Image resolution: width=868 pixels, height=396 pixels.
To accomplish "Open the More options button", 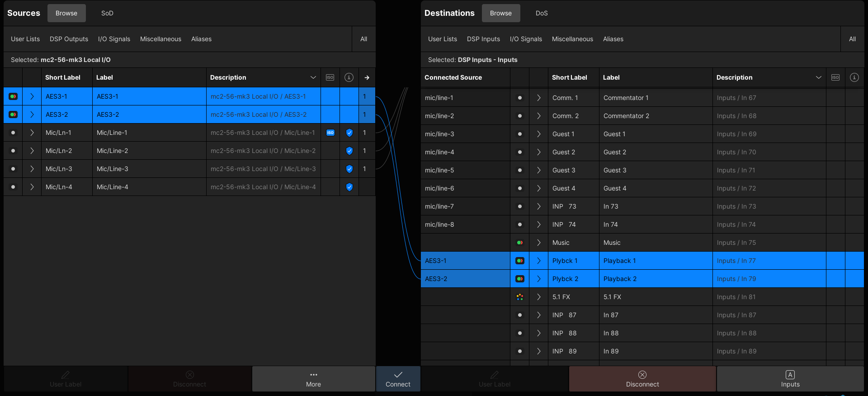I will pos(313,379).
